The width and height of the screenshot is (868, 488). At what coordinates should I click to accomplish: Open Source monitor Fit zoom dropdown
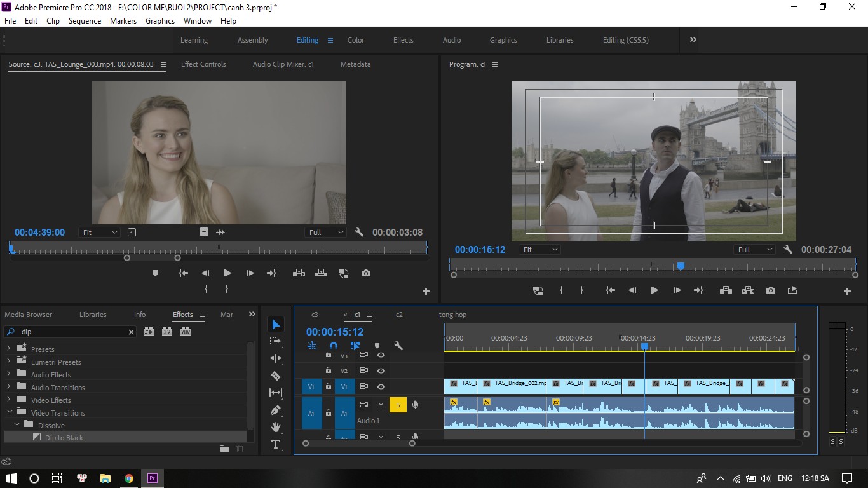click(98, 233)
